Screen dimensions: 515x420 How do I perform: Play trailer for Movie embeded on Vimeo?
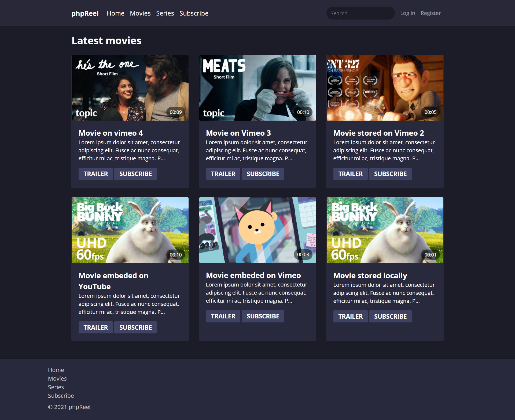click(x=223, y=316)
